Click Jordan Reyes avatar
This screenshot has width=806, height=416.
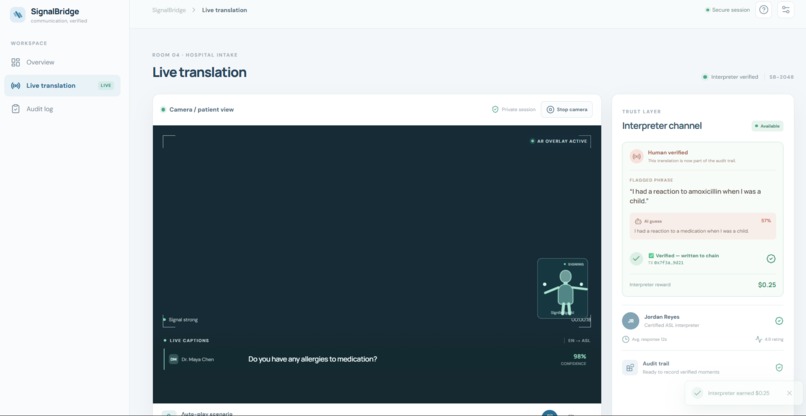click(630, 321)
